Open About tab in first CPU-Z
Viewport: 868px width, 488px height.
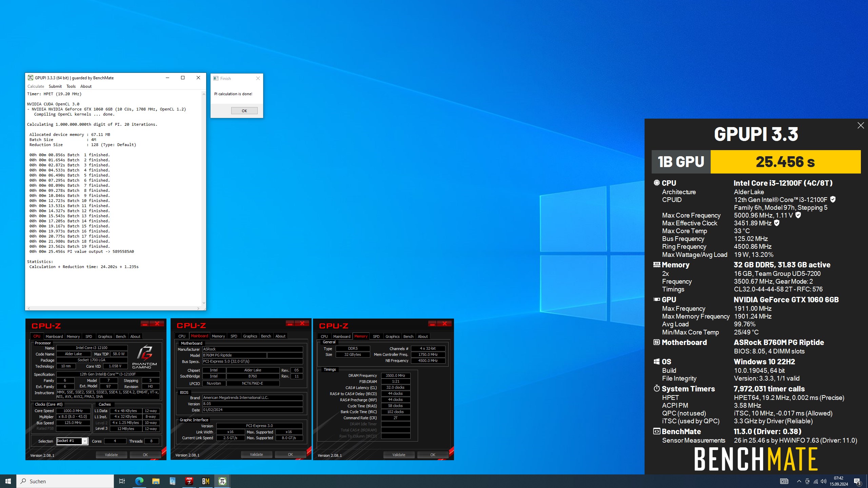(x=135, y=336)
